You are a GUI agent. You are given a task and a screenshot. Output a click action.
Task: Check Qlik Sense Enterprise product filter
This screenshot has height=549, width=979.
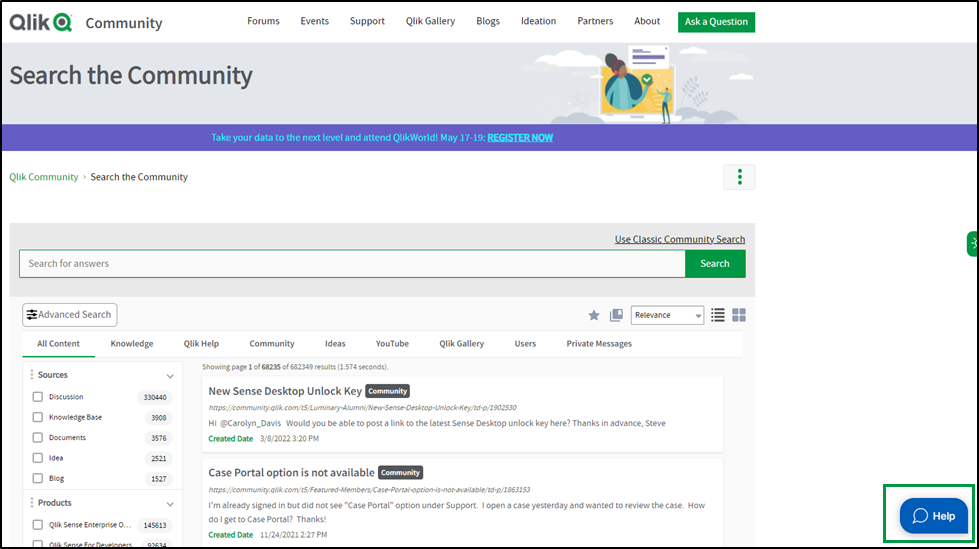click(37, 525)
